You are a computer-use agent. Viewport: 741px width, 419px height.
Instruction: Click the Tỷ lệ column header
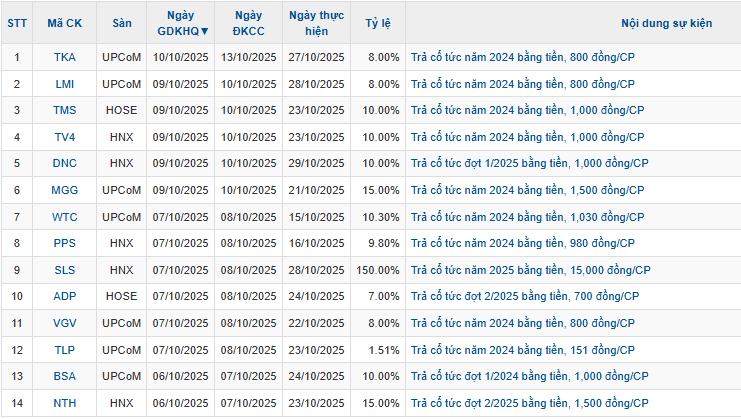pos(378,23)
